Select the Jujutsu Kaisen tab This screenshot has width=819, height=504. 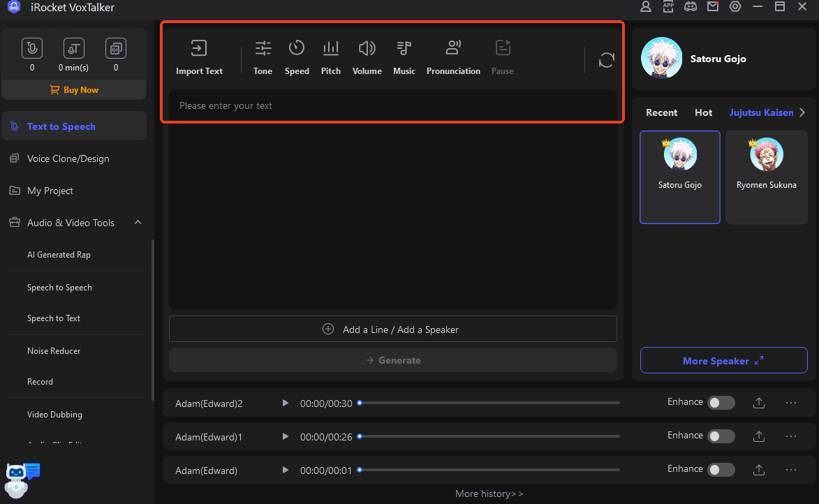coord(761,112)
